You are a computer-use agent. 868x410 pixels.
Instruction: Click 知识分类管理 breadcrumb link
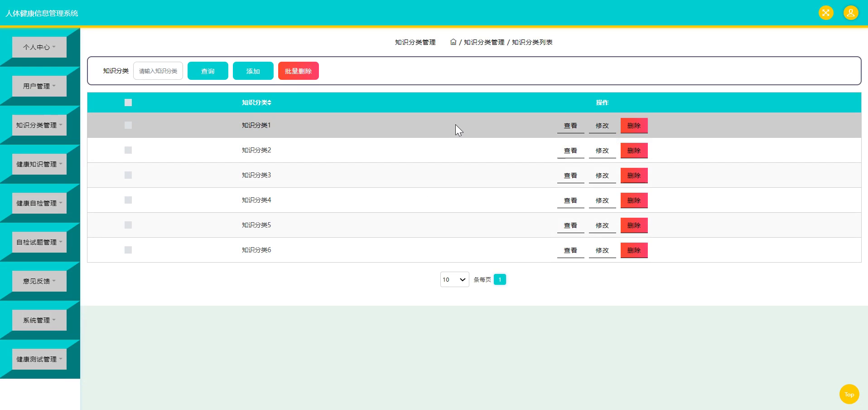(484, 42)
